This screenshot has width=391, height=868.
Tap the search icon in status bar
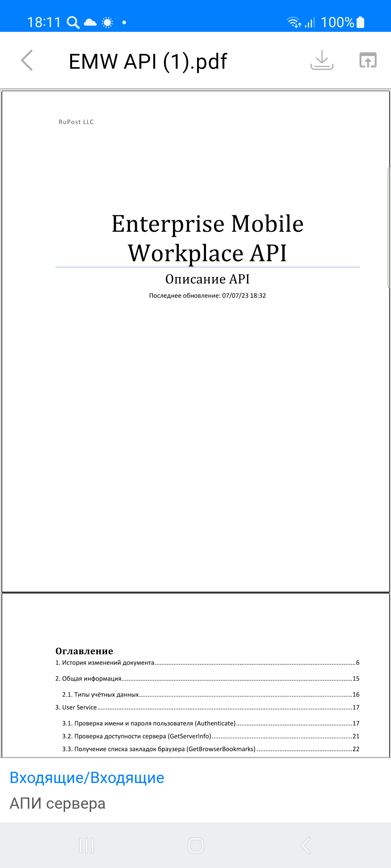click(x=73, y=22)
